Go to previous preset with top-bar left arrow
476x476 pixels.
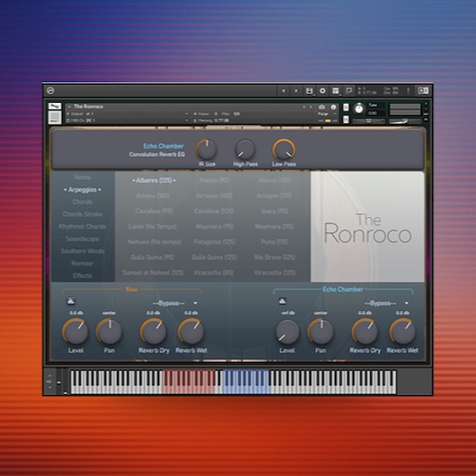(x=284, y=90)
